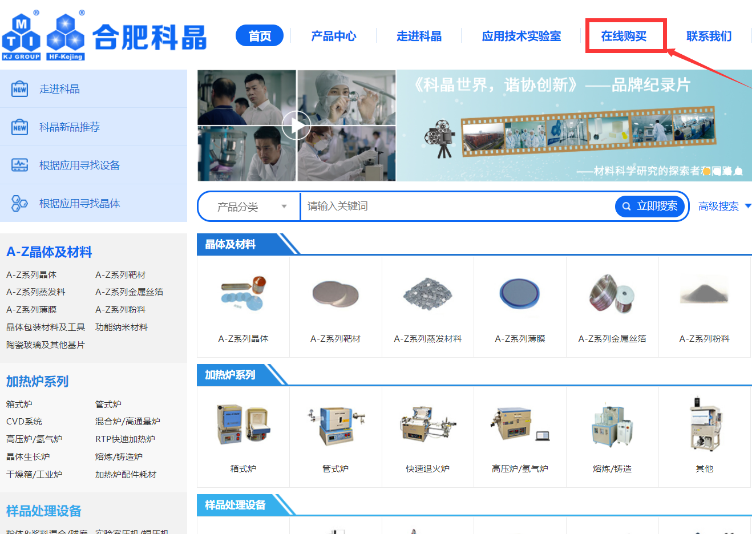Image resolution: width=756 pixels, height=534 pixels.
Task: Go to the 首页 tab
Action: (260, 36)
